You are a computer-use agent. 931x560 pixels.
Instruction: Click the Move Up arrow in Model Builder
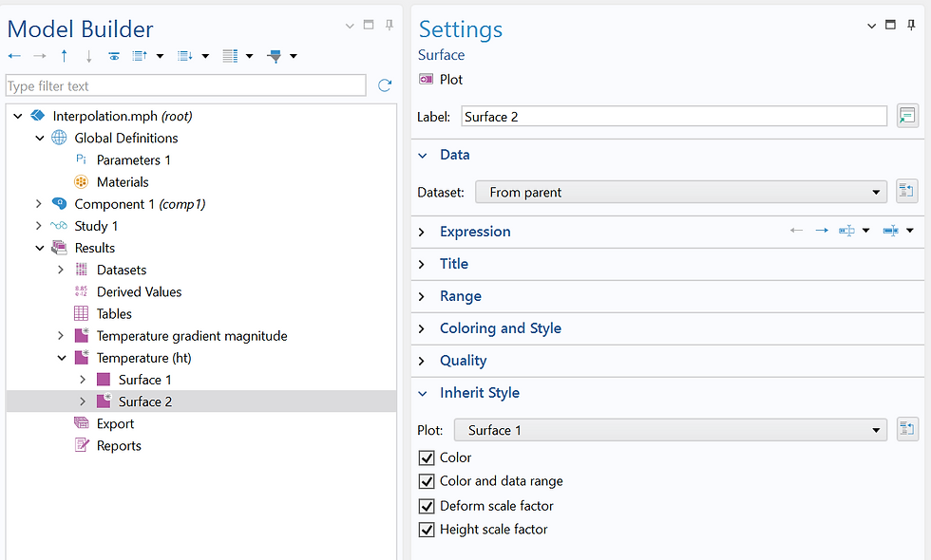coord(65,56)
